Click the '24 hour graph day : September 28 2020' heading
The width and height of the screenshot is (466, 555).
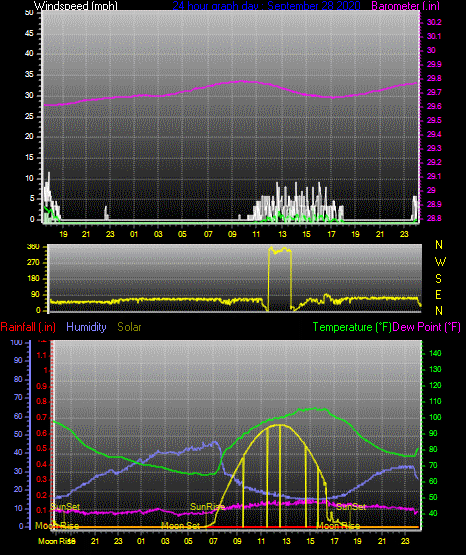pos(266,6)
